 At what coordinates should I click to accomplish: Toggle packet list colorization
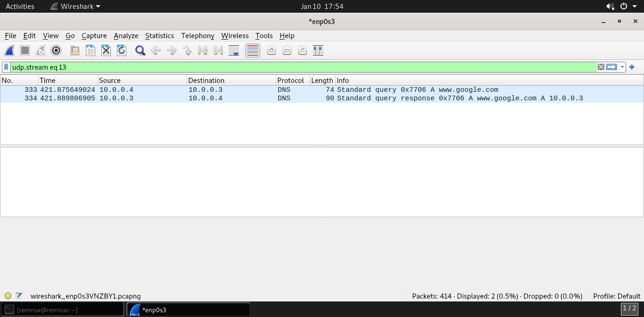point(252,50)
